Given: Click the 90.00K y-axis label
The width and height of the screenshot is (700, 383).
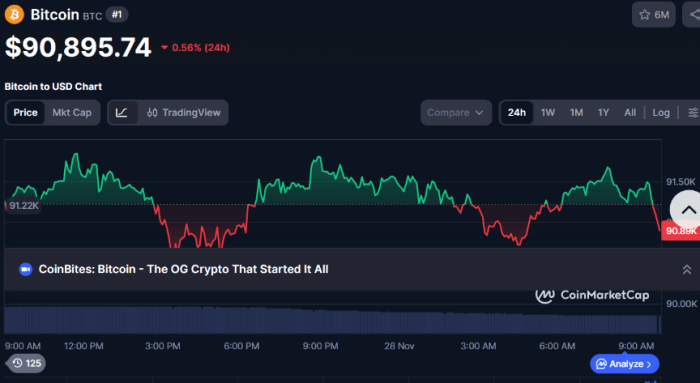Looking at the screenshot, I should [681, 304].
